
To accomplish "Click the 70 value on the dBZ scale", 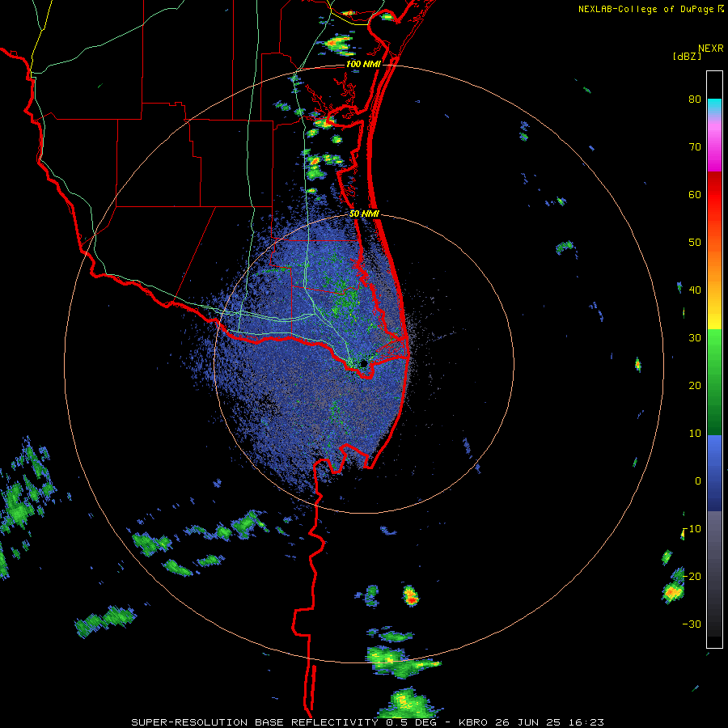I will 695,147.
